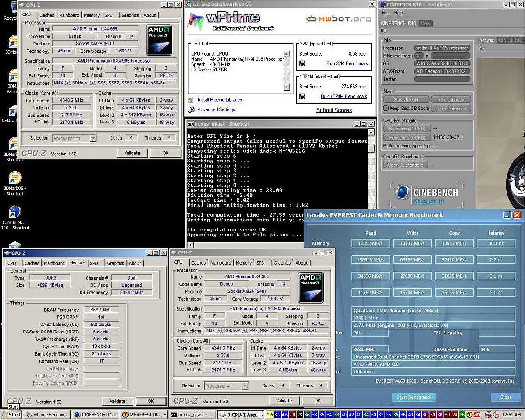Click the CINEBENCH R10 title bar icon

[383, 4]
